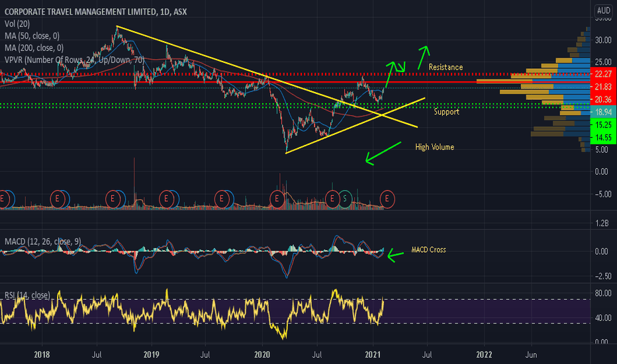Click the 1.2B volume scale value
Viewport: 617px width, 364px height.
602,223
